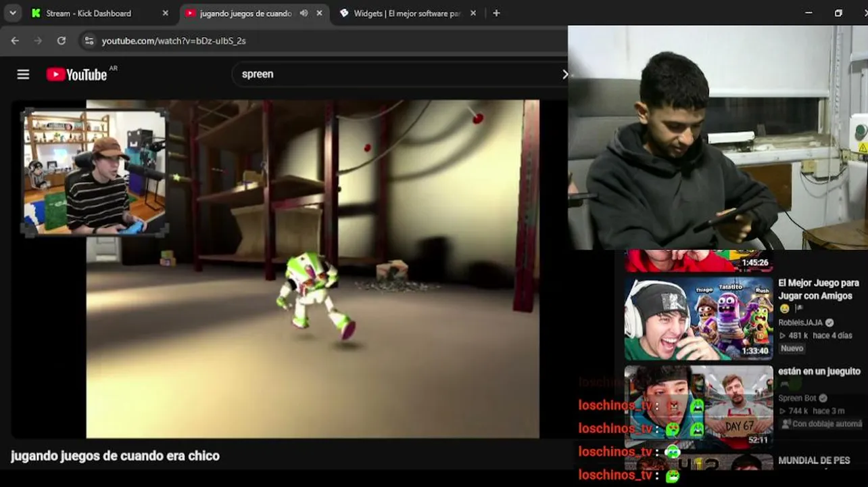Reload the YouTube page
868x487 pixels.
click(62, 41)
